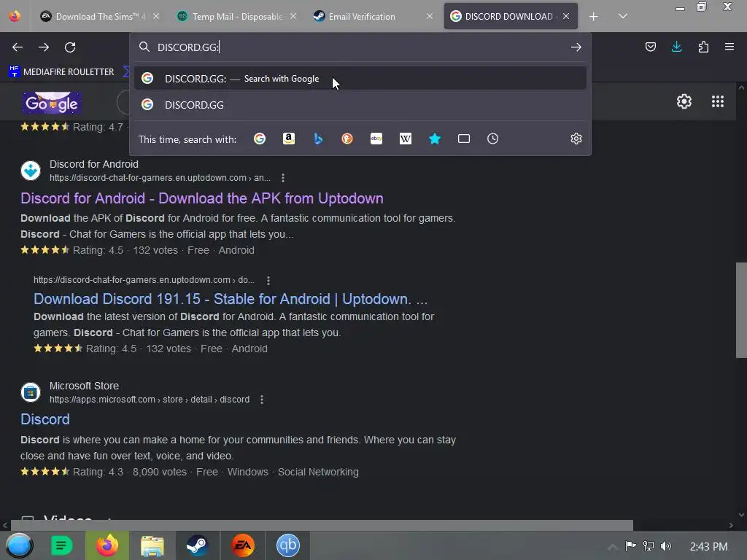This screenshot has width=747, height=560.
Task: Search bookmarks using the star icon
Action: (x=435, y=139)
